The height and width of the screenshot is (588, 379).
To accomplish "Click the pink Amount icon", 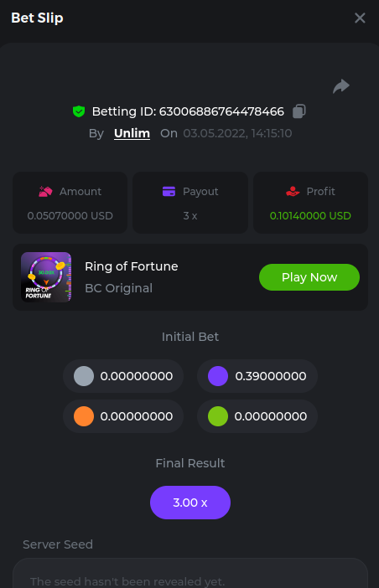I will pos(45,191).
